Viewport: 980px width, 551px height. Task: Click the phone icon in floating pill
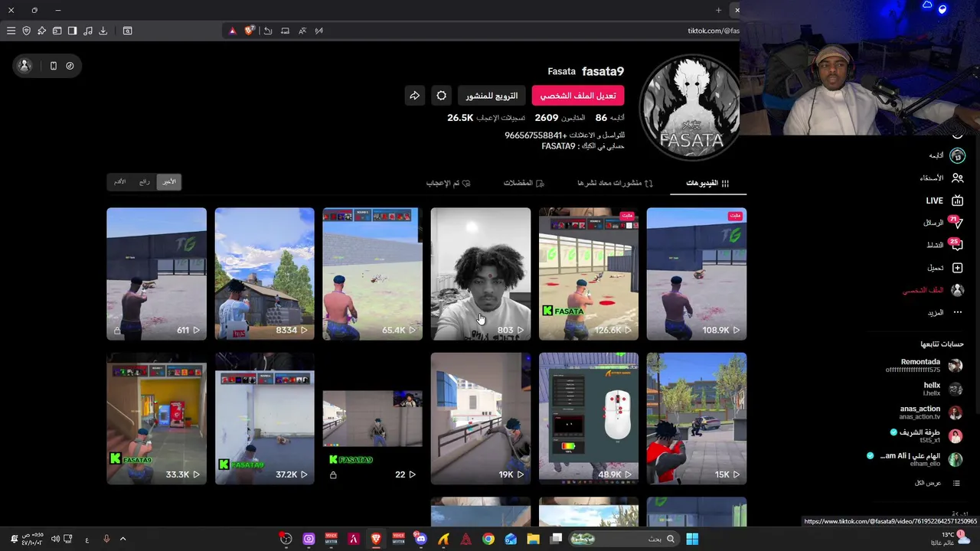point(54,66)
